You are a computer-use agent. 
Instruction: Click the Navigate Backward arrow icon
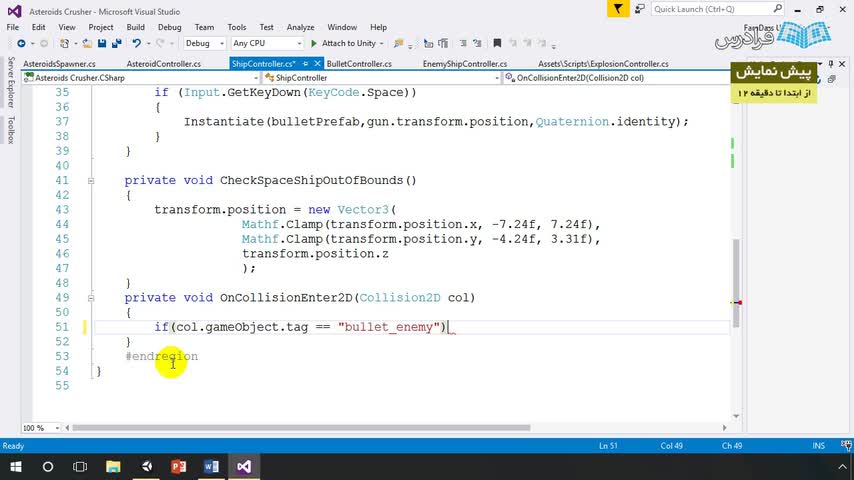pos(21,43)
